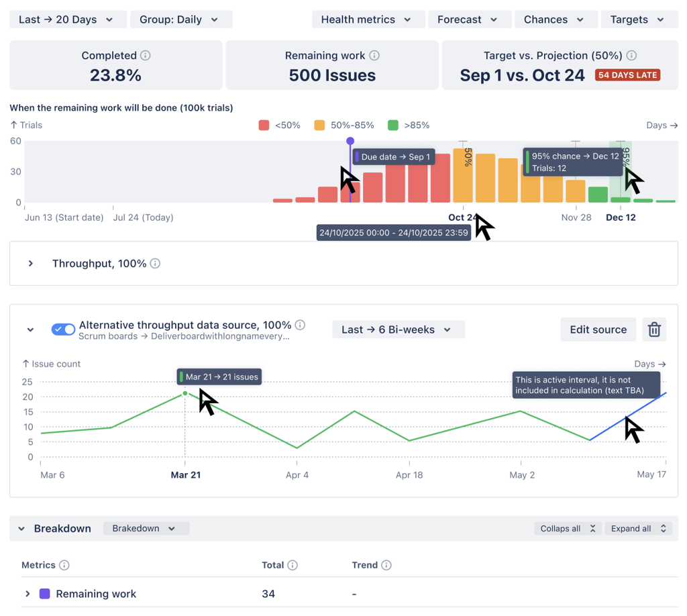Screen dimensions: 687x616
Task: Click the Expand all button in Breakdown
Action: [637, 528]
